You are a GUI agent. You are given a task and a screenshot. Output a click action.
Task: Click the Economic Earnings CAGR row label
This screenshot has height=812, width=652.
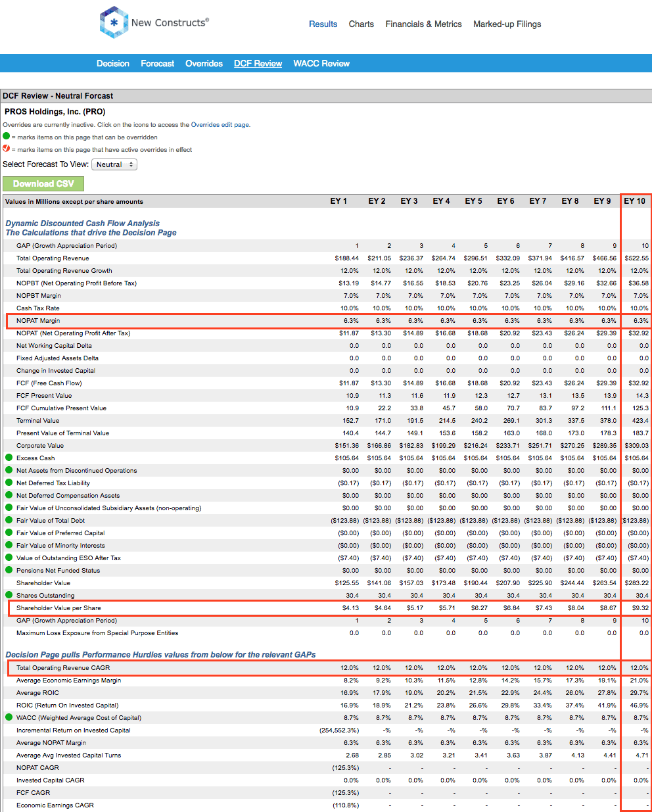point(55,805)
